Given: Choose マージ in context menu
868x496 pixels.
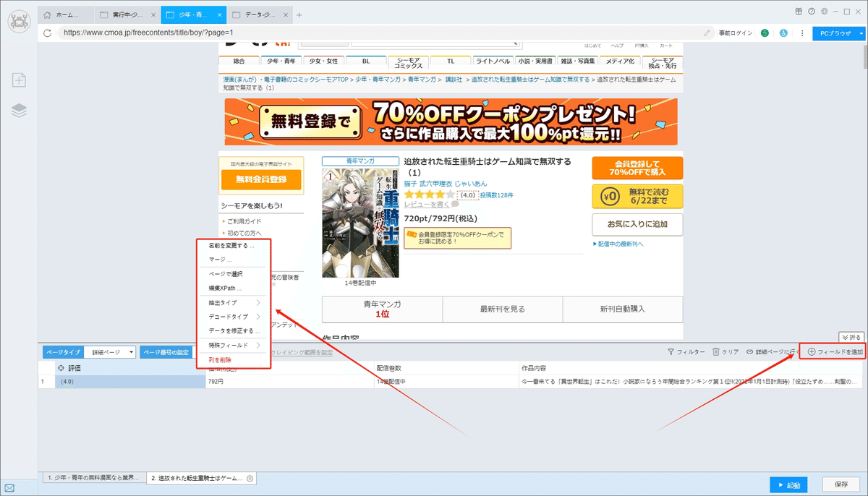Looking at the screenshot, I should tap(234, 259).
